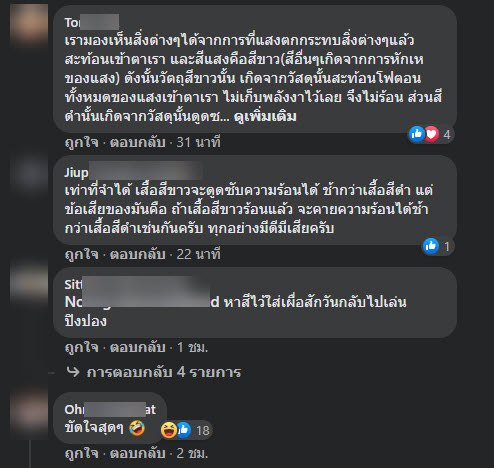Like Jiup's comment via ถูกใจ
Screen dimensions: 494x468
click(x=82, y=254)
